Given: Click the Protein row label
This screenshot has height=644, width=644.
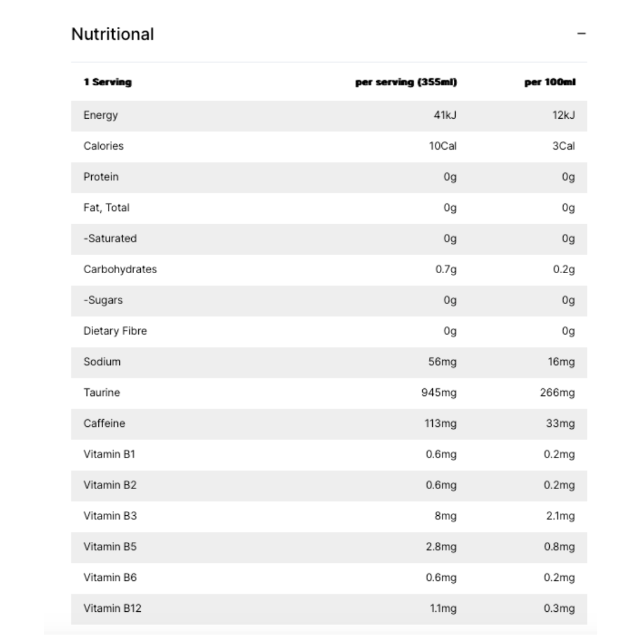Looking at the screenshot, I should pos(101,177).
